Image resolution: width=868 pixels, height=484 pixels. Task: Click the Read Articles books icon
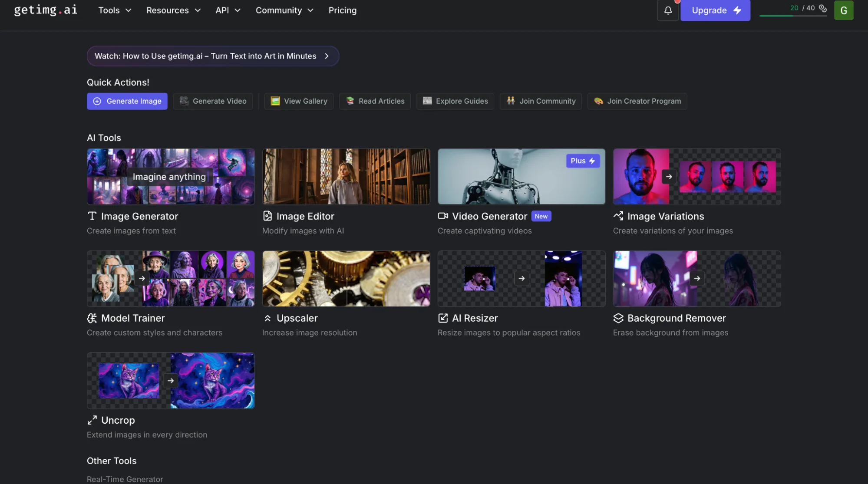point(350,101)
